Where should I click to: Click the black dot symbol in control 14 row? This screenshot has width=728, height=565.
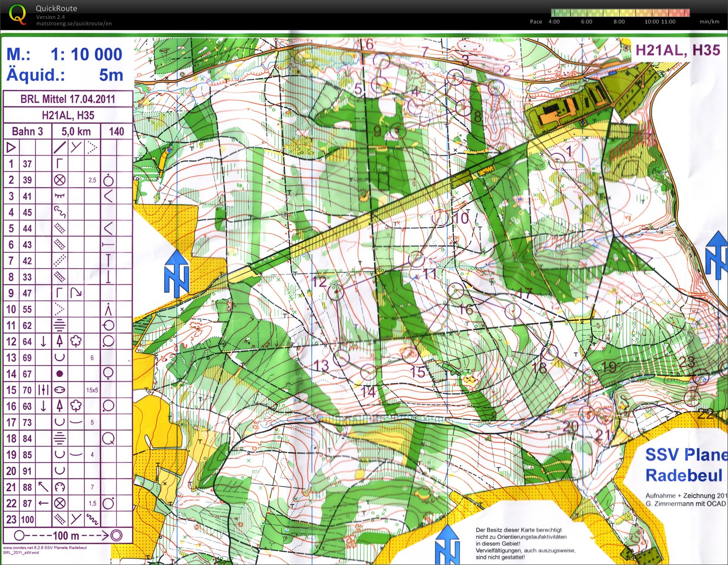point(60,374)
